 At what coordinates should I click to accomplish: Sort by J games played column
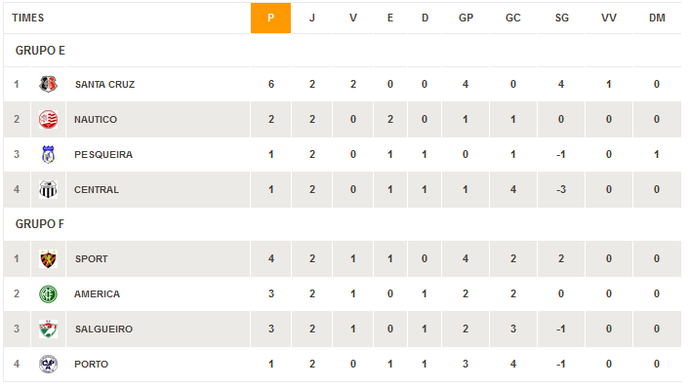click(312, 18)
